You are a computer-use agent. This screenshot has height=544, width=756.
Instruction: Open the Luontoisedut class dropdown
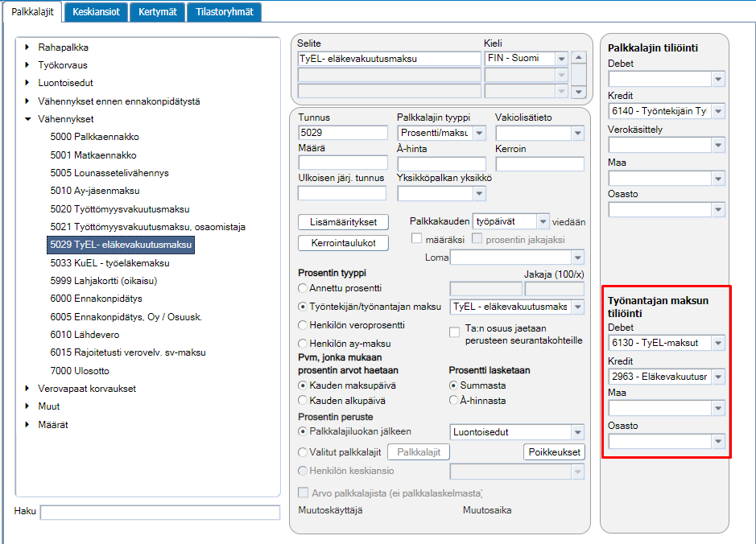pos(577,432)
